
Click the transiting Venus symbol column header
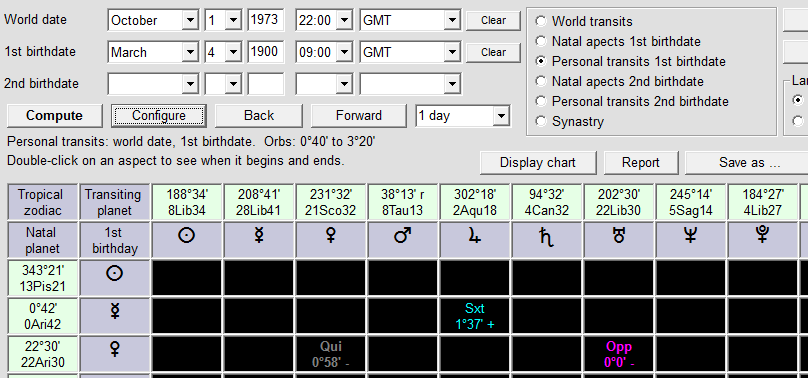click(331, 240)
